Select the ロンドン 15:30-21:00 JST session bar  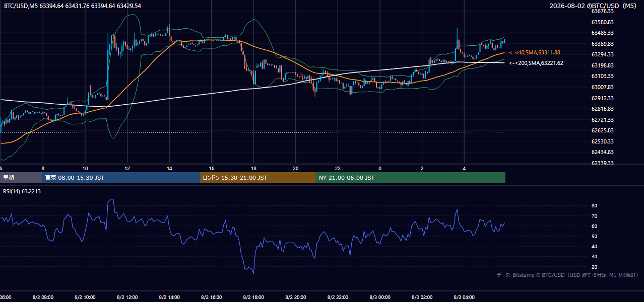(258, 178)
